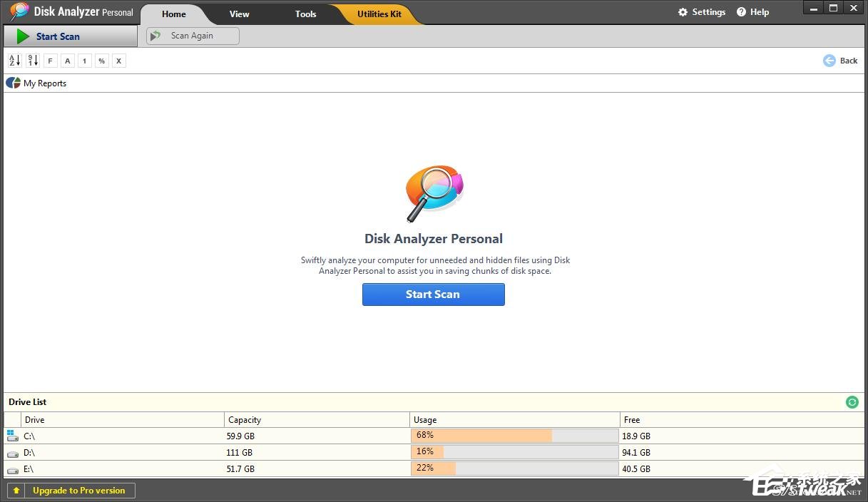Click the D:\ drive icon
This screenshot has width=868, height=502.
tap(12, 453)
